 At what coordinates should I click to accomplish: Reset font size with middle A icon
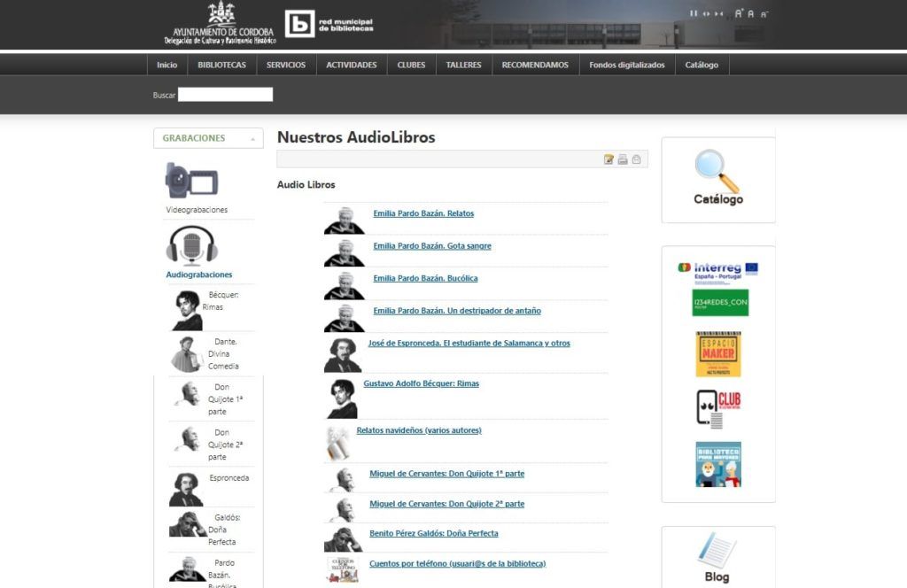click(x=751, y=14)
